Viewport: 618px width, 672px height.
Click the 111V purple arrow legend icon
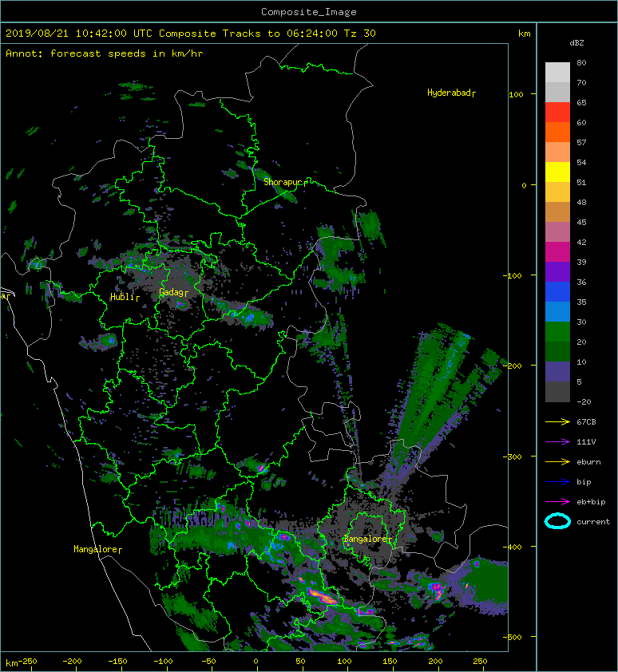pos(557,442)
